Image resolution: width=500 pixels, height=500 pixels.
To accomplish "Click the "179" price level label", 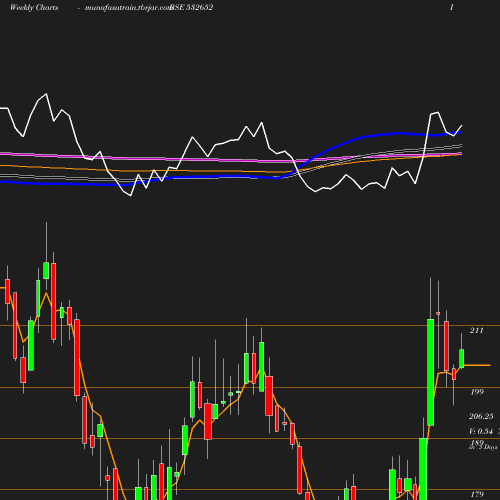I will tap(477, 494).
